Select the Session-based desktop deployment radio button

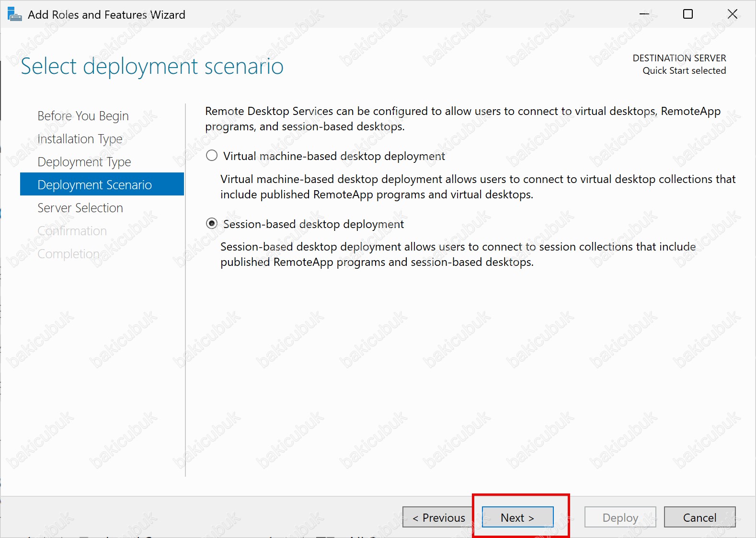point(212,224)
